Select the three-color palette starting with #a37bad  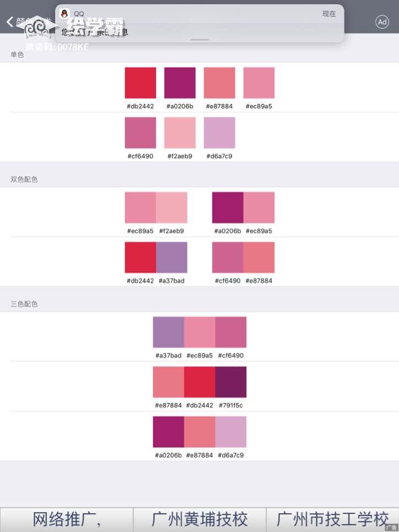[x=199, y=332]
